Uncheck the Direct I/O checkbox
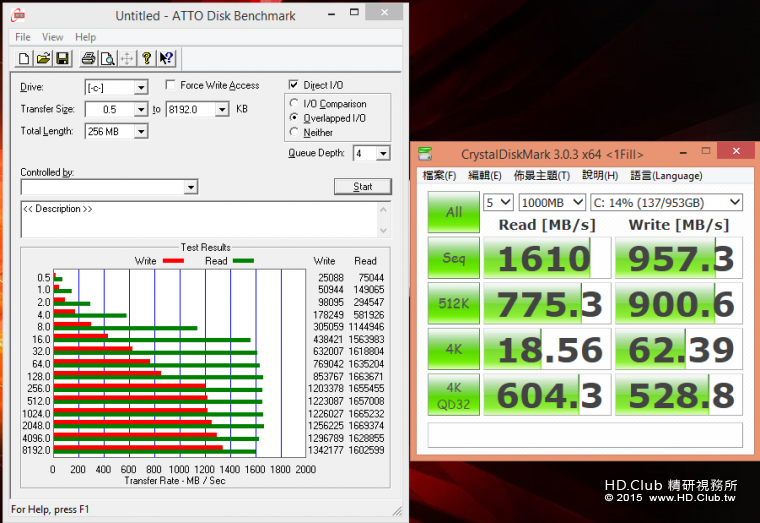Viewport: 760px width, 523px height. click(294, 86)
